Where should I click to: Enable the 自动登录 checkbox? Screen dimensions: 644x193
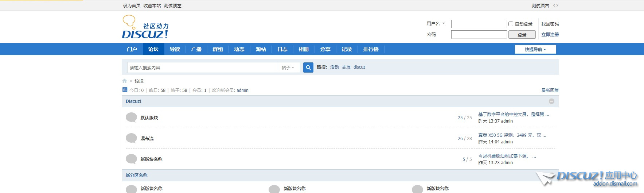(x=511, y=24)
